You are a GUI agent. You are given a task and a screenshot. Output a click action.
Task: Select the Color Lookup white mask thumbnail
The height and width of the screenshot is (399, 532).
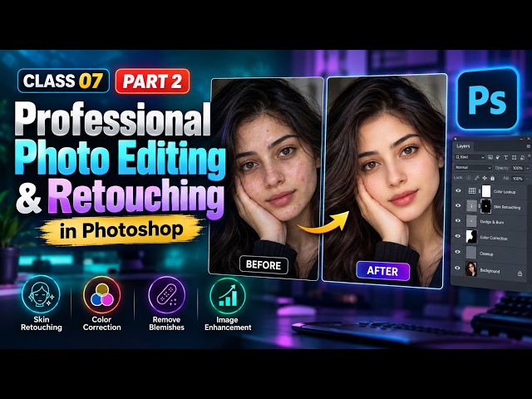[x=486, y=191]
